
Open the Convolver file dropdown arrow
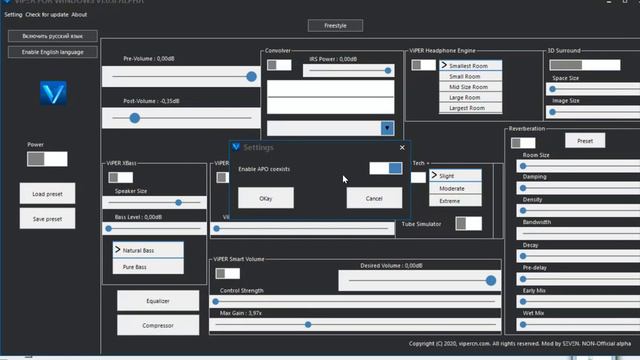click(x=387, y=128)
